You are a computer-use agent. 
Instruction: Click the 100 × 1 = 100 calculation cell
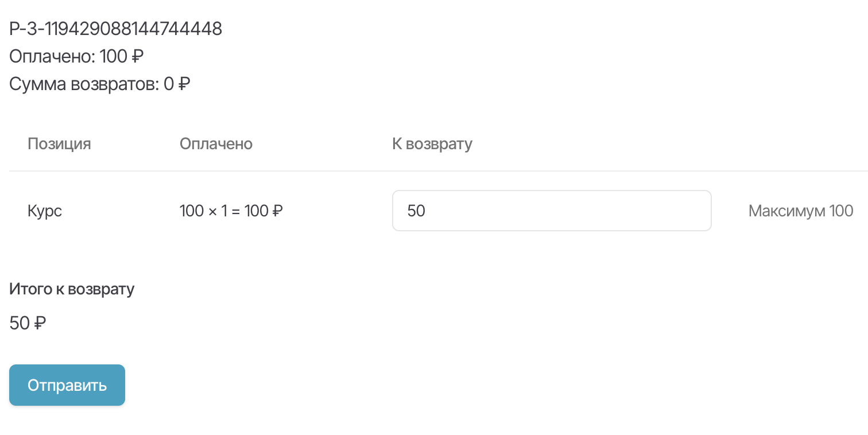(x=231, y=211)
